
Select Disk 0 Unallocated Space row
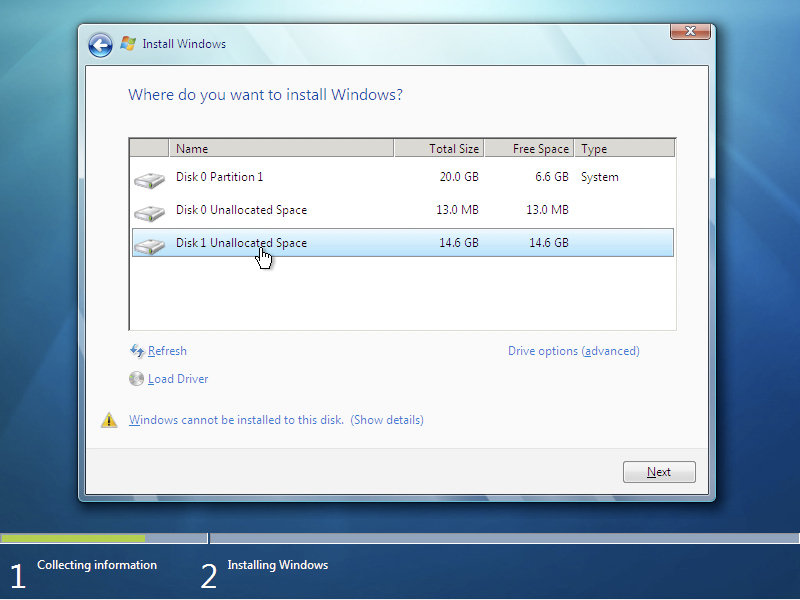[x=403, y=210]
